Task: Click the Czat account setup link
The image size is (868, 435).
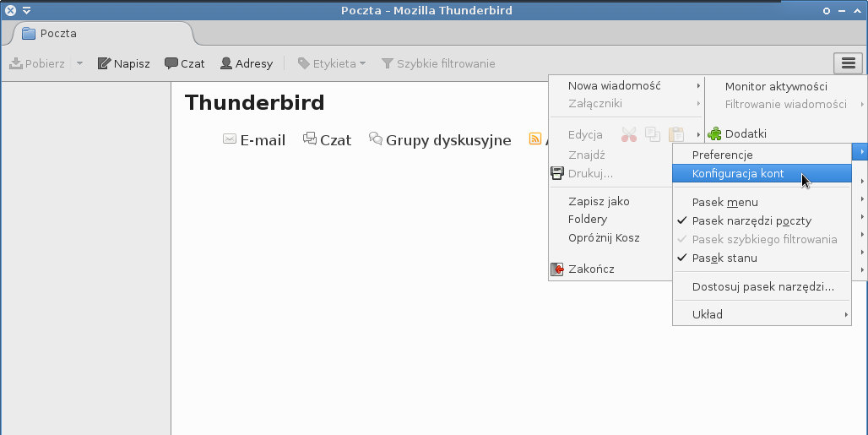Action: [x=335, y=140]
